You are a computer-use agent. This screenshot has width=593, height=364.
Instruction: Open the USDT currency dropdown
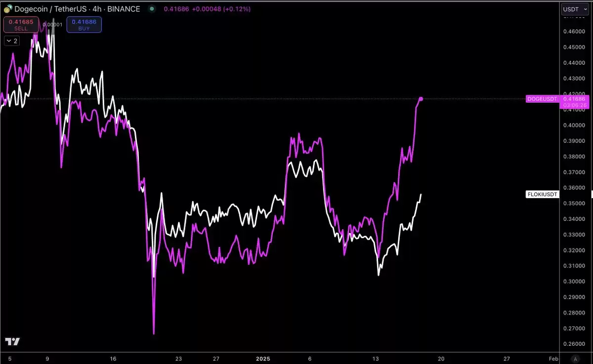pyautogui.click(x=575, y=9)
